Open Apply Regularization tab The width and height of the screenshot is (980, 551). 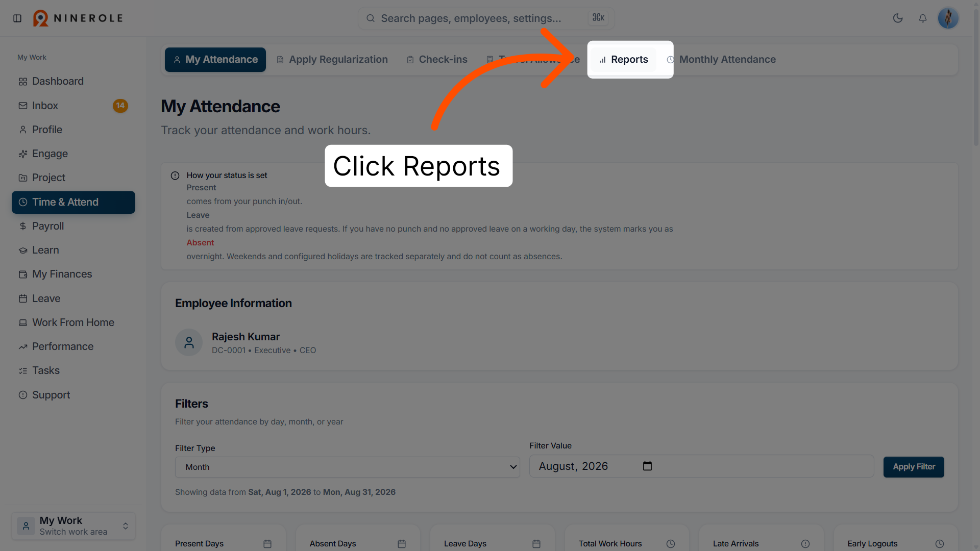332,60
